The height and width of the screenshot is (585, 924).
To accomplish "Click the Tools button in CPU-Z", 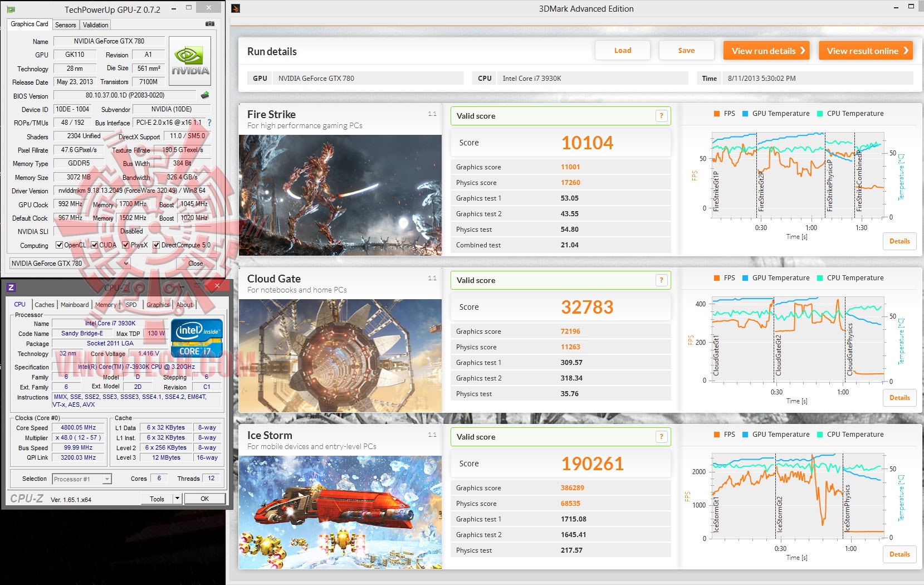I will (157, 499).
